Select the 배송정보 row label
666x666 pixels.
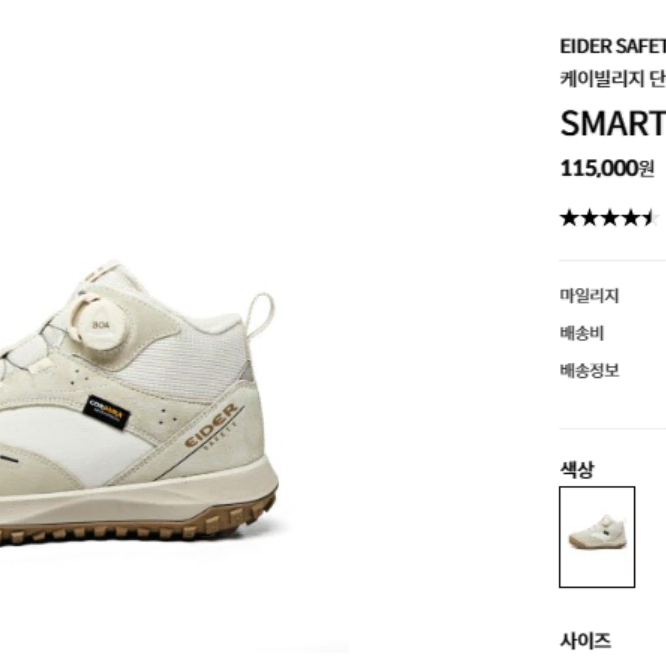point(589,371)
